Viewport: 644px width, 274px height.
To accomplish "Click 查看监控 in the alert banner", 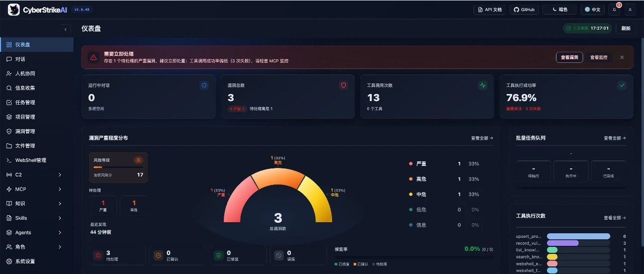I will coord(599,57).
